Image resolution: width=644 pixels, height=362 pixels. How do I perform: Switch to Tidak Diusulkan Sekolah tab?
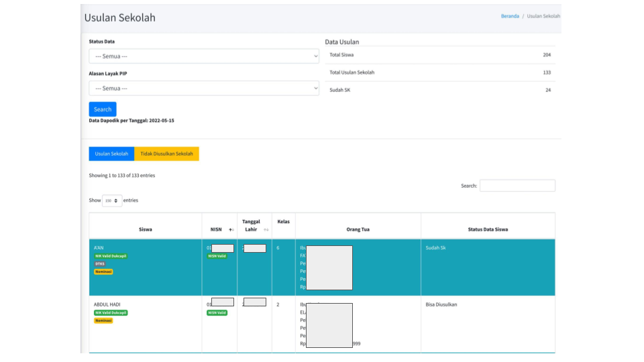(167, 154)
